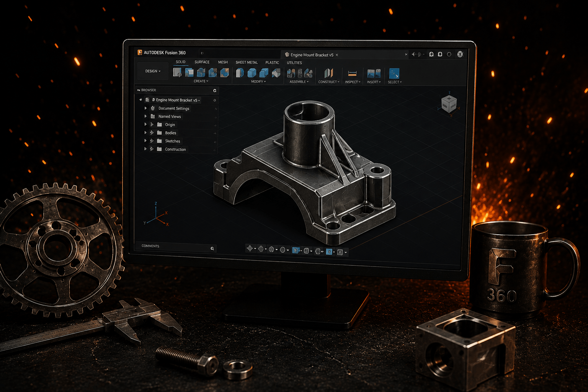Click the fifth icon in the CREATE group
The height and width of the screenshot is (392, 588).
225,72
